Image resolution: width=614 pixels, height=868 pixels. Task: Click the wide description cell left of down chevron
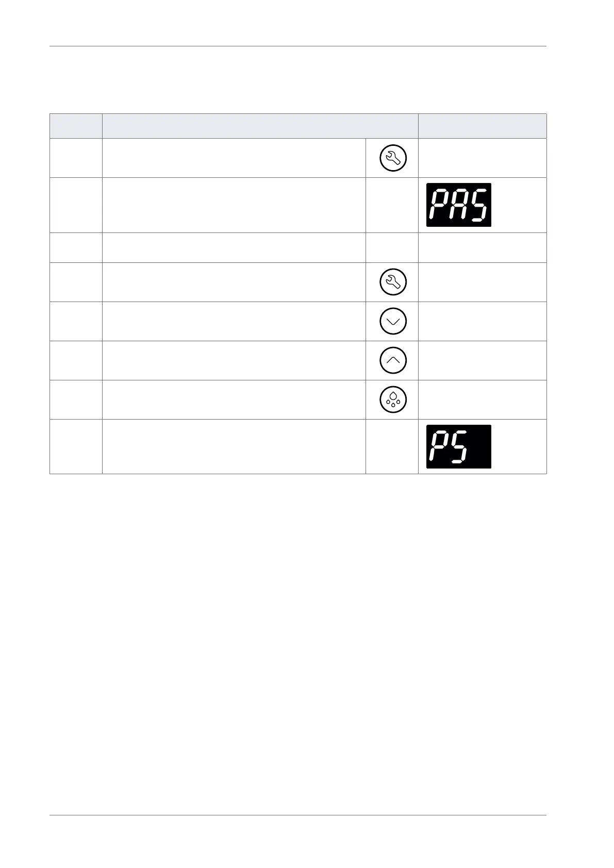tap(234, 321)
